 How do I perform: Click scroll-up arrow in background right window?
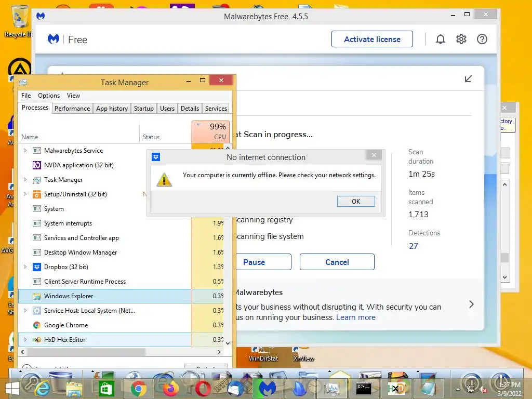[504, 185]
